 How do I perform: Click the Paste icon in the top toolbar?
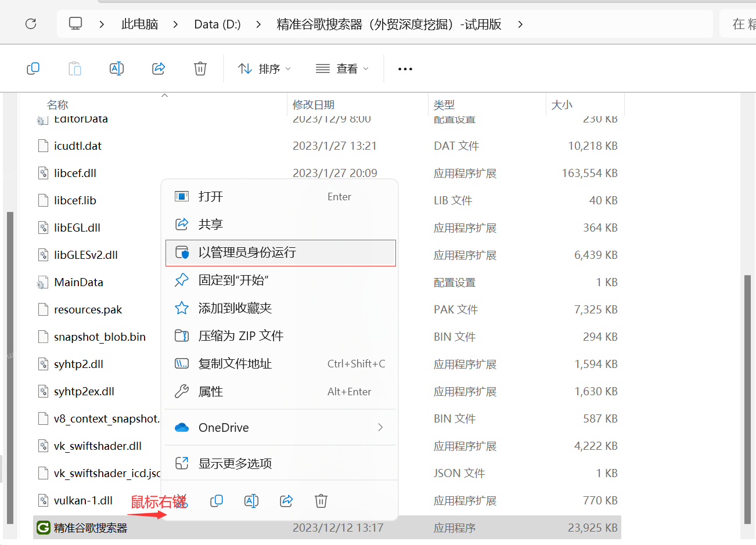click(75, 68)
